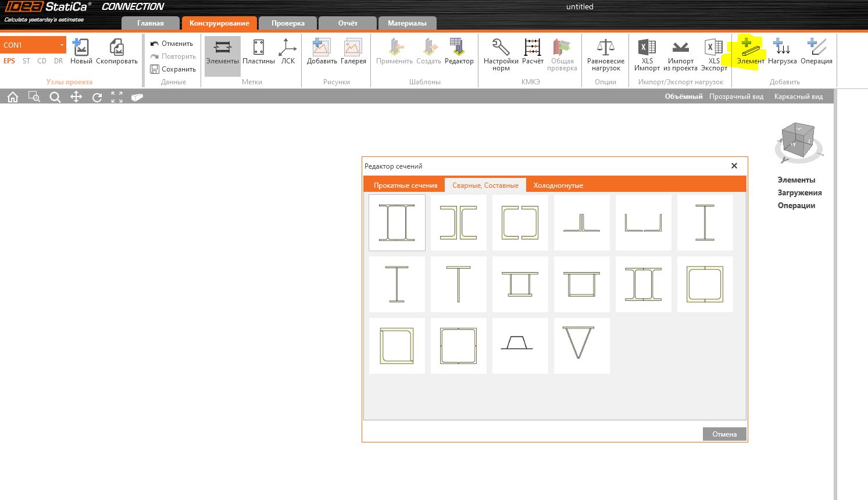This screenshot has height=500, width=868.
Task: Expand the CON1 connection dropdown
Action: point(62,45)
